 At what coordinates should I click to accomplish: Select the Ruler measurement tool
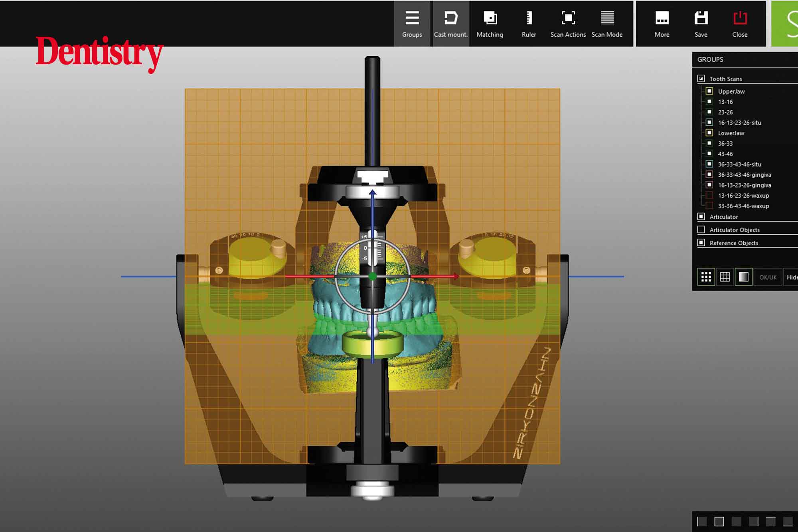529,24
